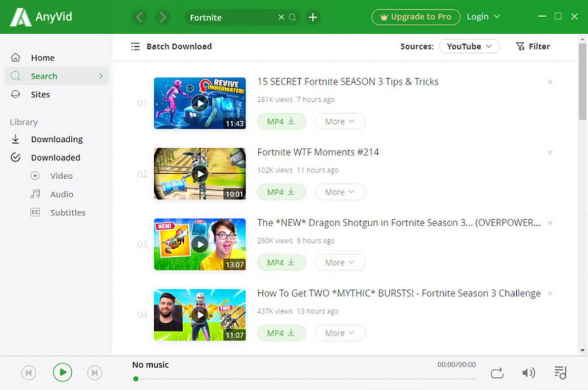Screen dimensions: 588x390
Task: Expand the Search sidebar chevron
Action: click(101, 76)
